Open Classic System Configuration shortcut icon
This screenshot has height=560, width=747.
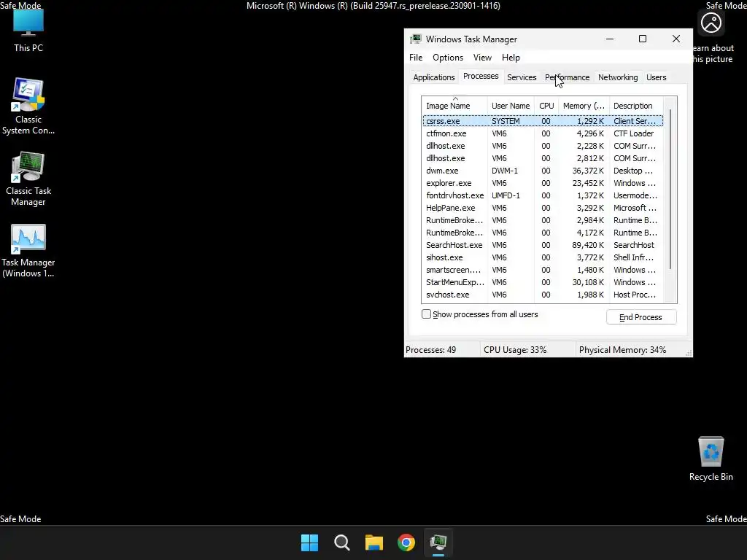click(28, 106)
